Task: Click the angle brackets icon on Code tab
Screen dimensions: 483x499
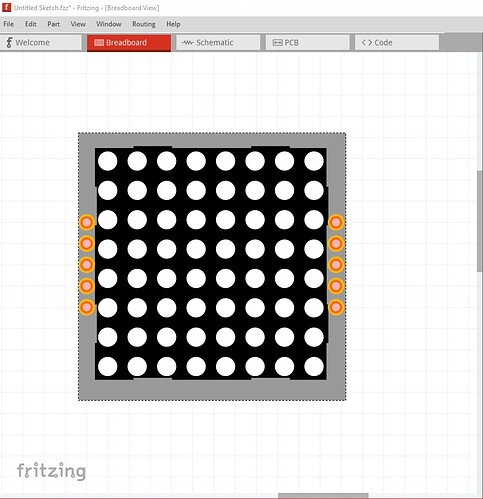Action: point(367,43)
